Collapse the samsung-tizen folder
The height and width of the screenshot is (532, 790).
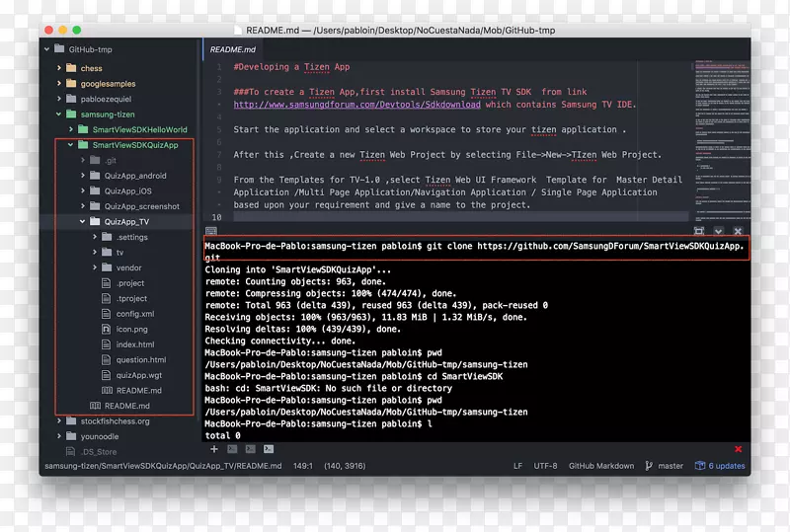point(58,114)
